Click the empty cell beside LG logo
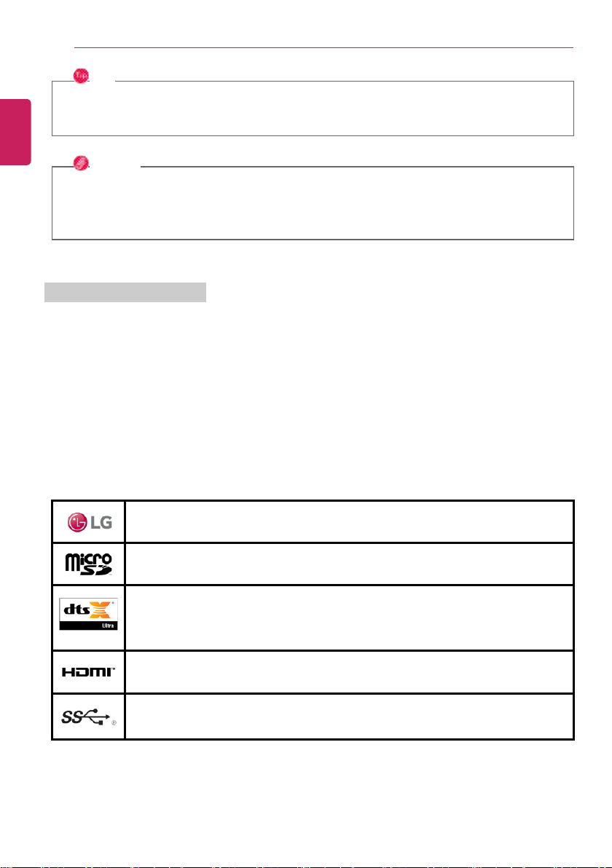Screen dimensions: 612x868 coord(349,522)
